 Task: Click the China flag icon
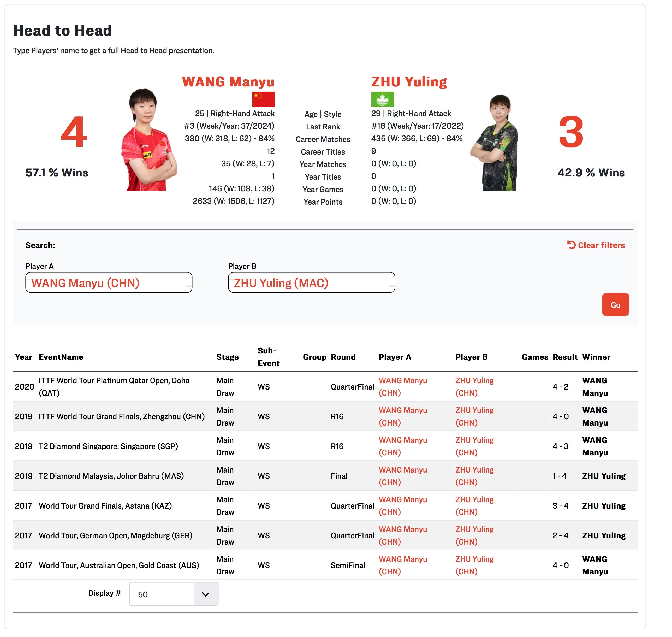click(263, 99)
